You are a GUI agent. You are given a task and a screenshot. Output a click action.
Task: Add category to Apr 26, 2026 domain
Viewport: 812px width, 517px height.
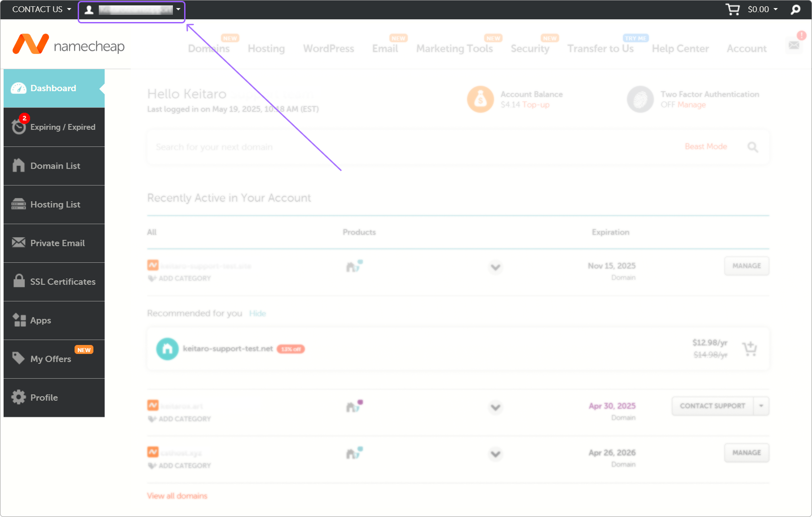coord(180,466)
